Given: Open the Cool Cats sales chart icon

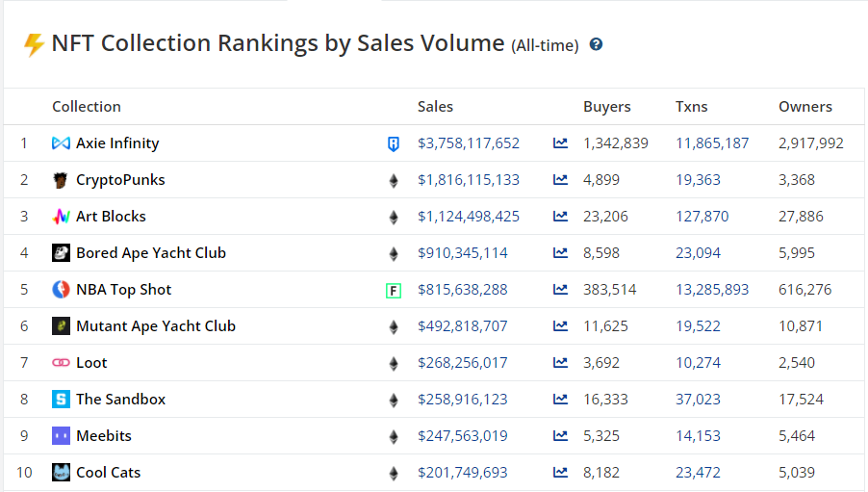Looking at the screenshot, I should pos(560,473).
